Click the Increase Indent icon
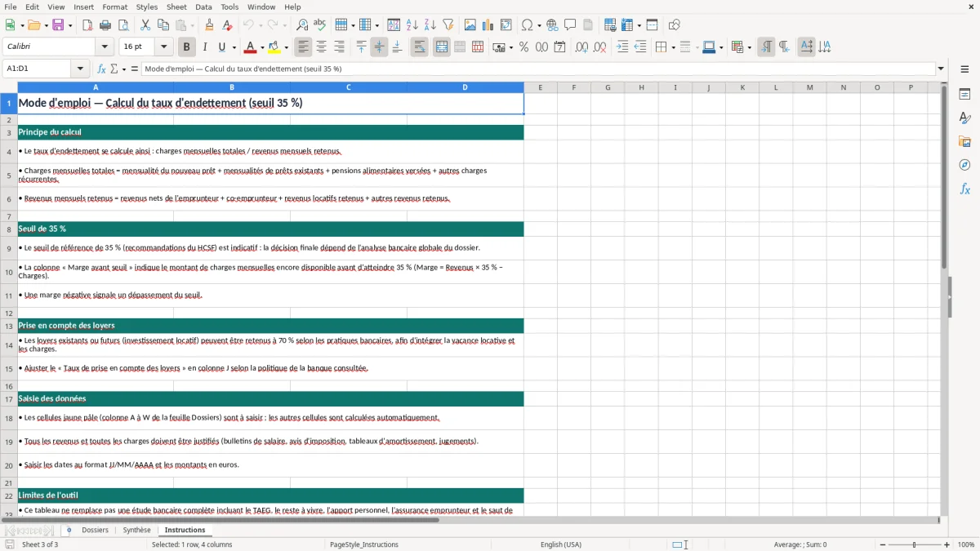This screenshot has width=980, height=551. point(622,47)
